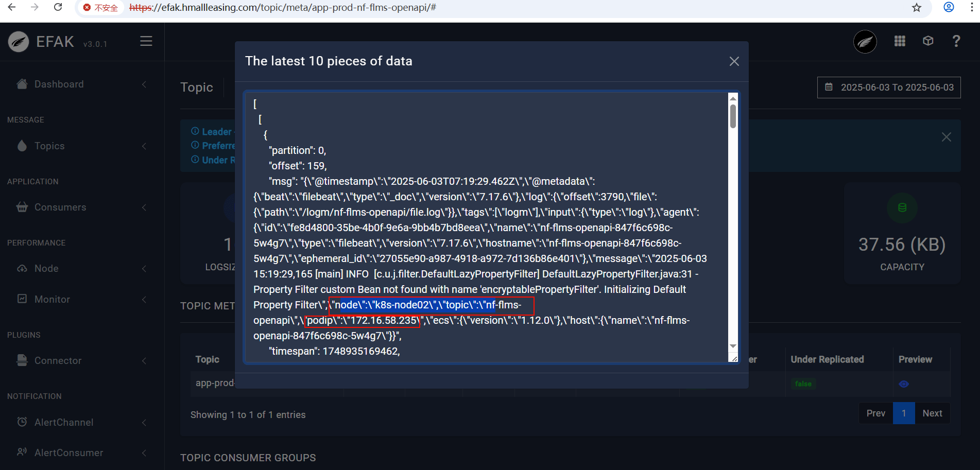This screenshot has height=470, width=980.
Task: Dismiss the blue info banner
Action: coord(947,137)
